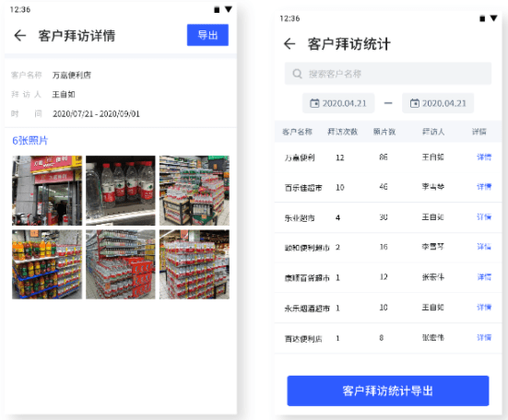Click visit count 10 in 百乐佳超市 row

click(340, 187)
